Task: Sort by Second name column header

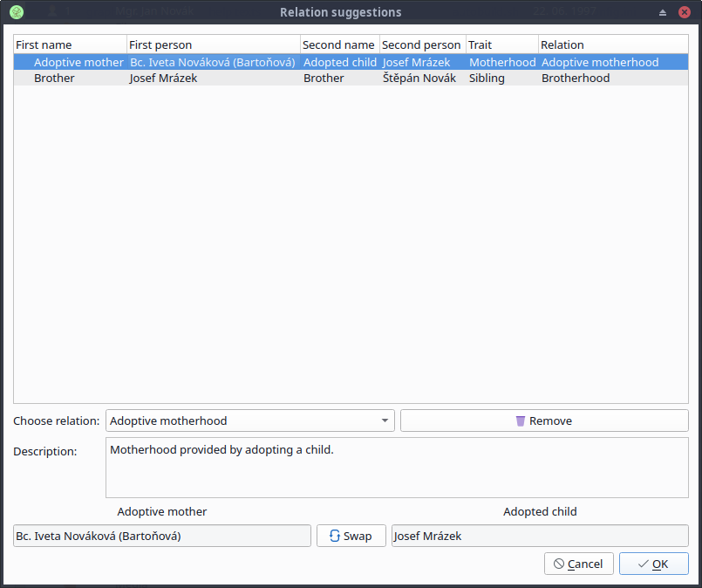Action: (x=339, y=44)
